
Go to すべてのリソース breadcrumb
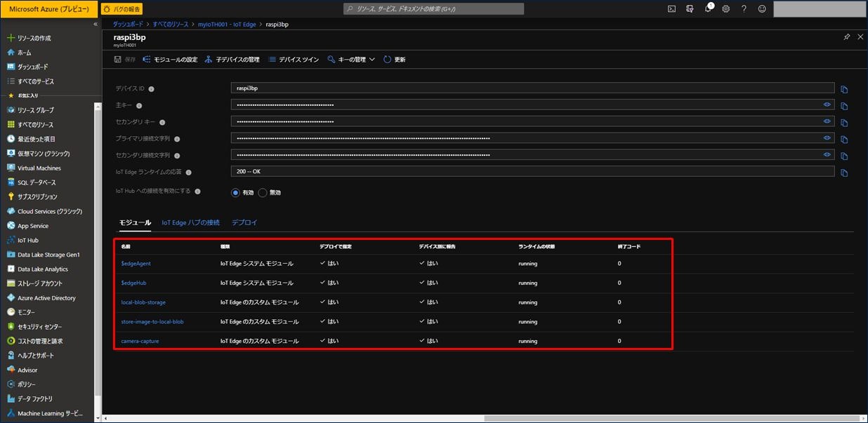(171, 24)
